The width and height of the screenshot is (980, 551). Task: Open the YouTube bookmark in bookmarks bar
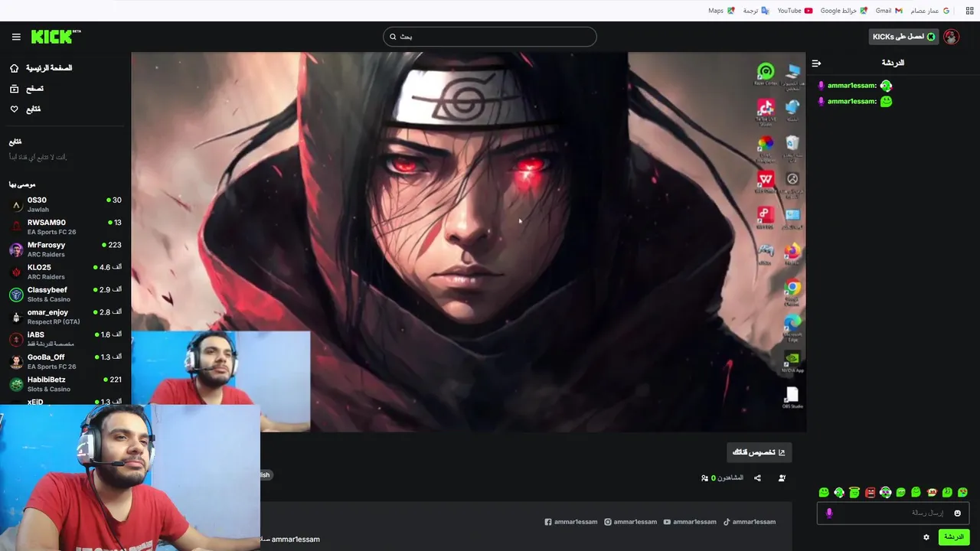pyautogui.click(x=795, y=11)
